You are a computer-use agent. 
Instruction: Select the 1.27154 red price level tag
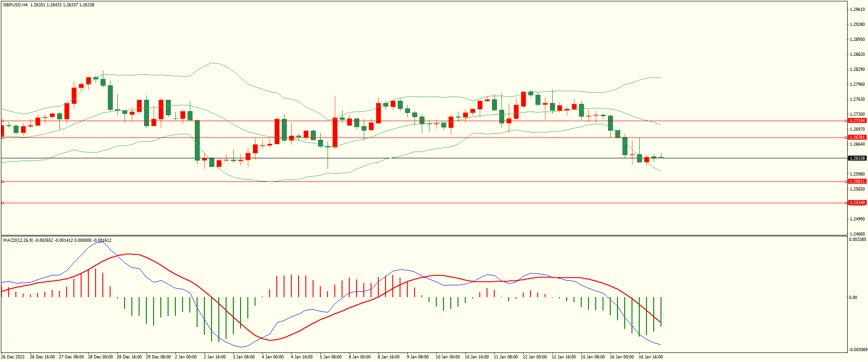(x=857, y=121)
